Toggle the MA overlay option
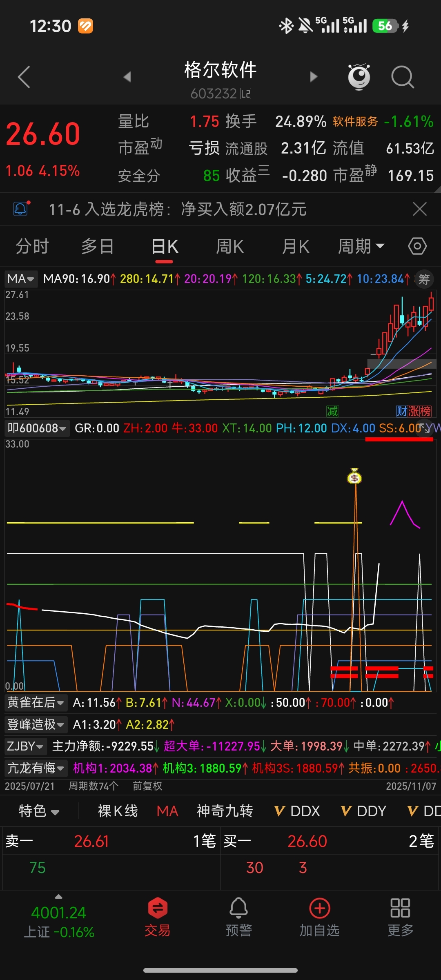 click(167, 811)
